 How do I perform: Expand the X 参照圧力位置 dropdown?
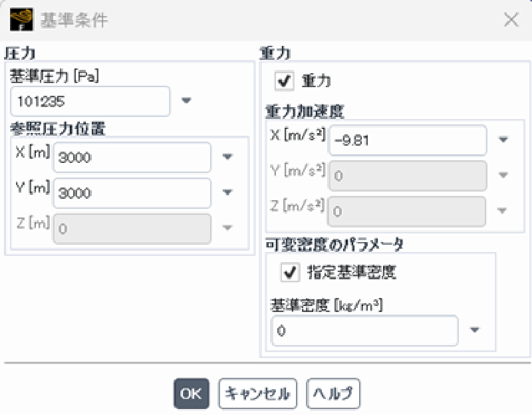[x=228, y=157]
